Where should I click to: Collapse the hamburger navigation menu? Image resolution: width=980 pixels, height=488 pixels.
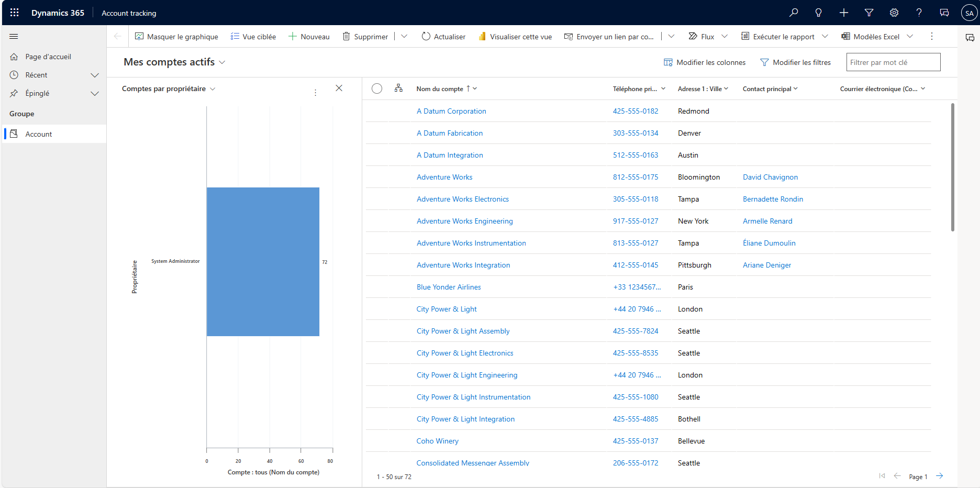tap(14, 37)
